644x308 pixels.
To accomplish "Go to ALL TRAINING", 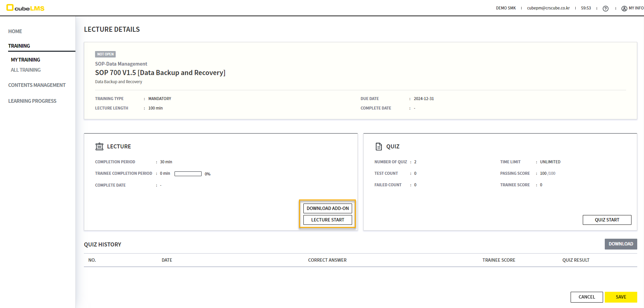I will [26, 70].
